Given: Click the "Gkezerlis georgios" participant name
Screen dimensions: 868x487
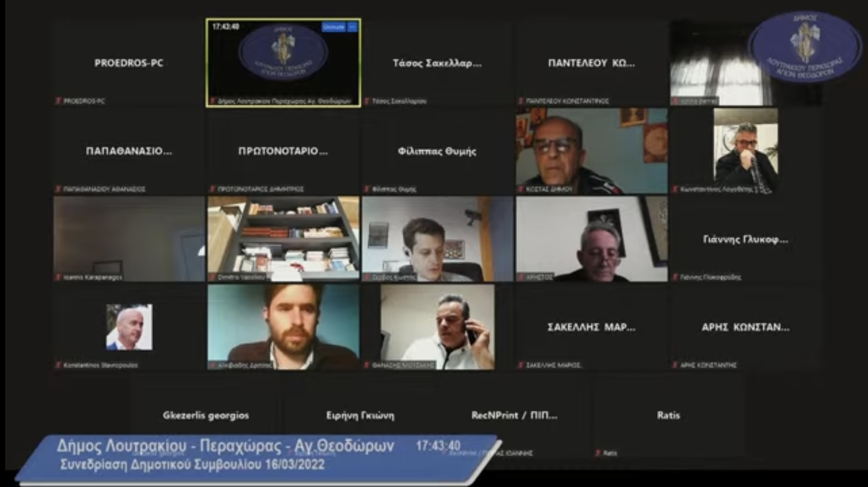Looking at the screenshot, I should [x=206, y=415].
